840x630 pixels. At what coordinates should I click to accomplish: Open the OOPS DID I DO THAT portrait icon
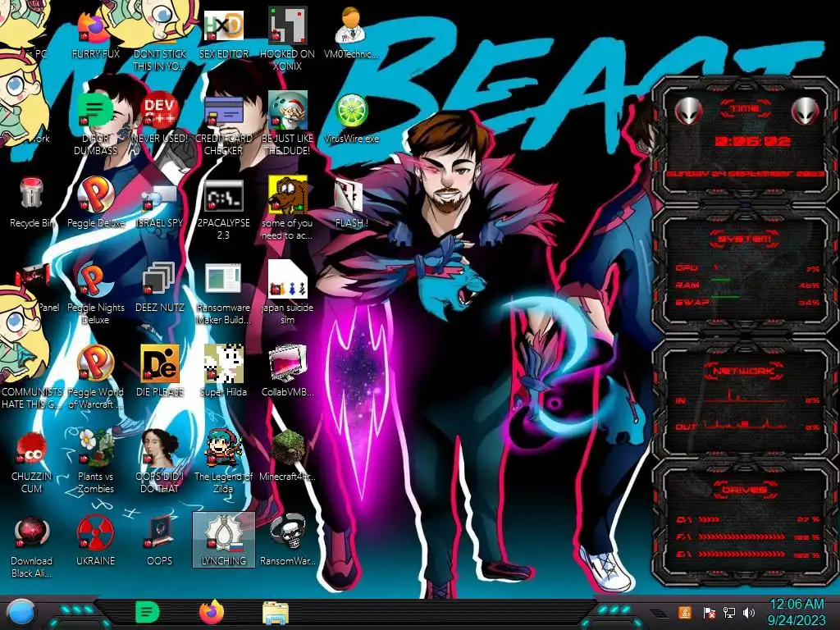click(160, 461)
